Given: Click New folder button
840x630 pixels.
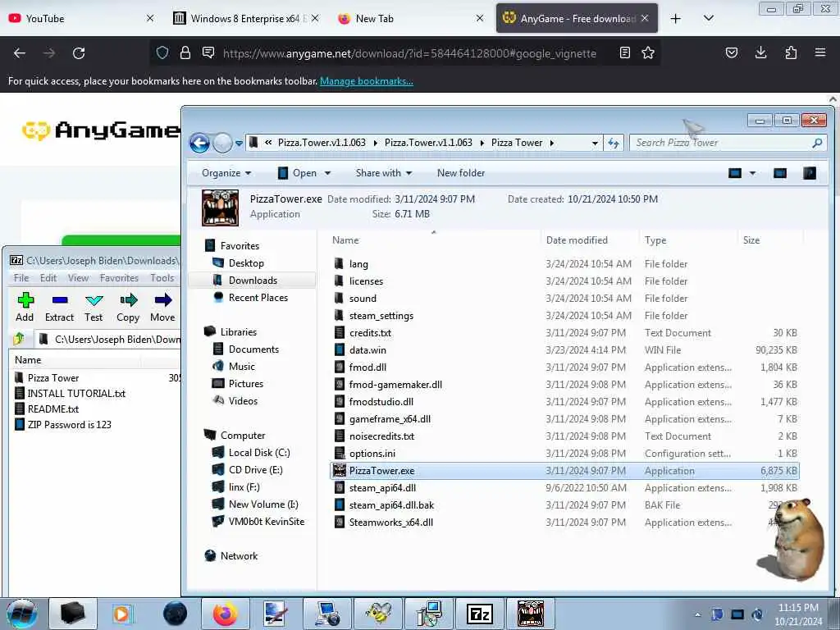Looking at the screenshot, I should [461, 173].
